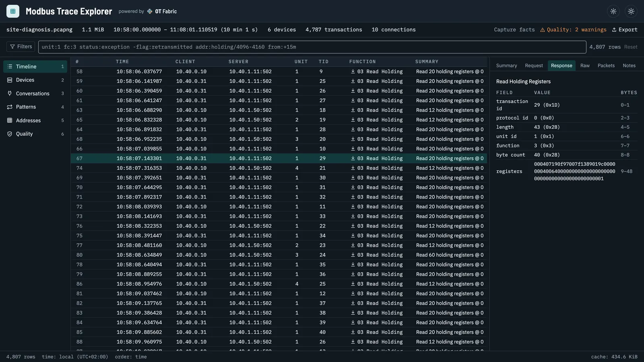Click order: time in status bar
This screenshot has width=644, height=362.
tap(131, 357)
